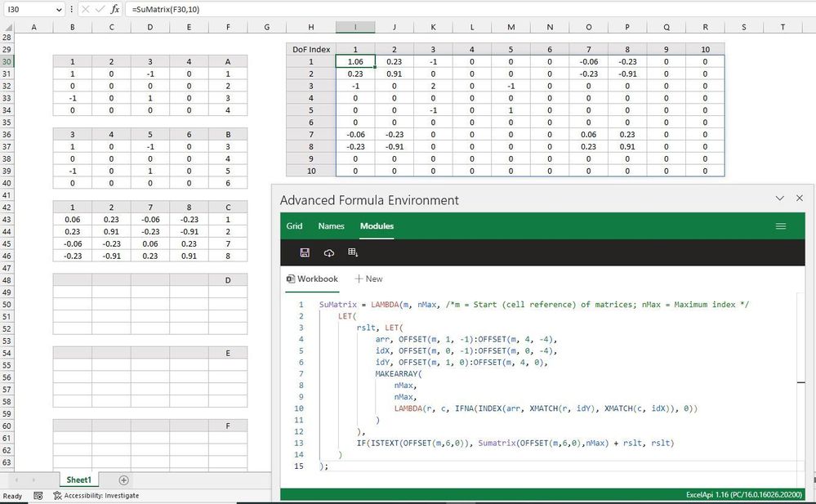Click the macro recording icon in status bar
This screenshot has width=816, height=504.
pos(38,496)
